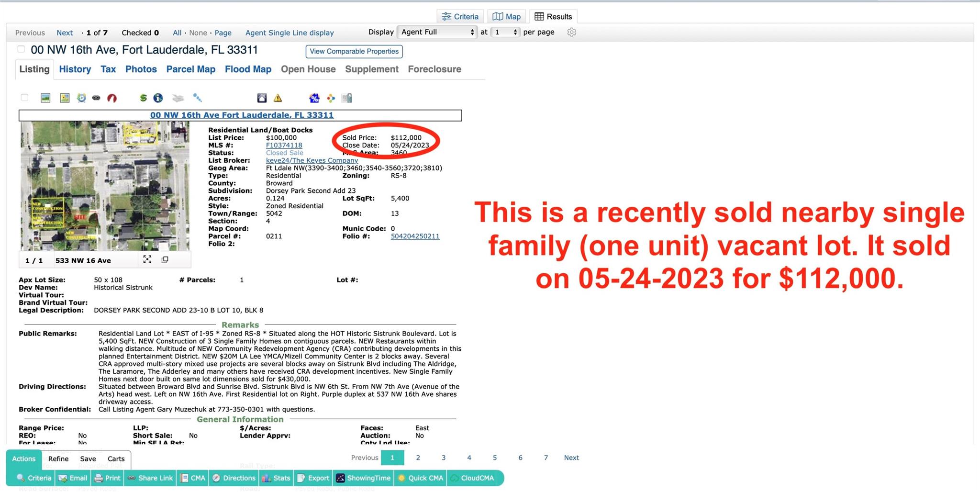The width and height of the screenshot is (980, 492).
Task: Click the Export action button
Action: pyautogui.click(x=314, y=478)
